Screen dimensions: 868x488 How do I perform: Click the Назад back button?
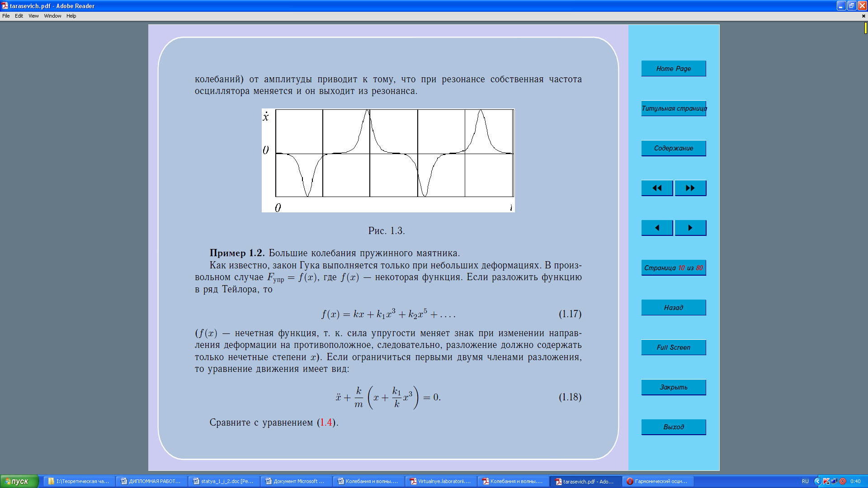pyautogui.click(x=673, y=308)
